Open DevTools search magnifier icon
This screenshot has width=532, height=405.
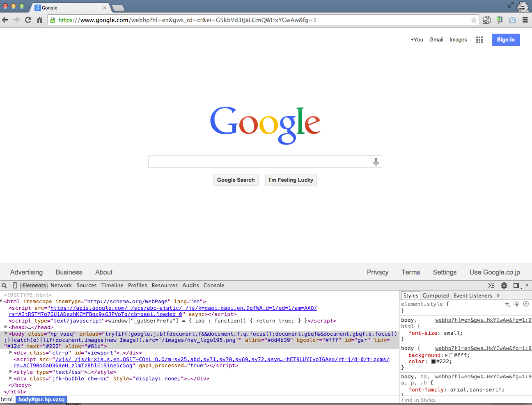[x=5, y=286]
